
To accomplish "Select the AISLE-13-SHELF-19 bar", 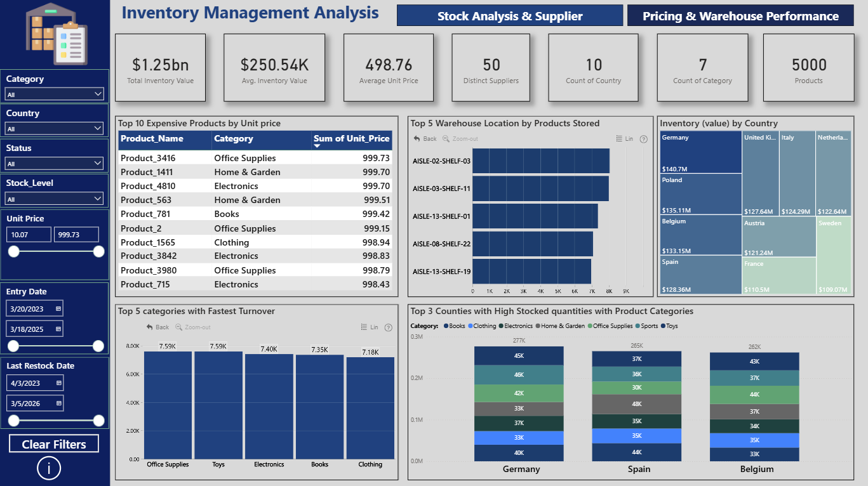I will click(x=531, y=272).
